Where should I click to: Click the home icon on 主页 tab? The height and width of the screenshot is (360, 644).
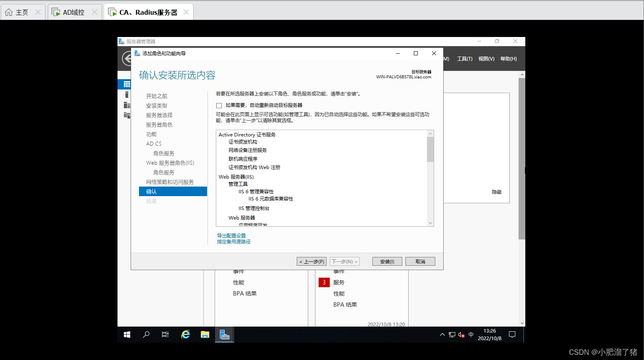click(x=9, y=12)
